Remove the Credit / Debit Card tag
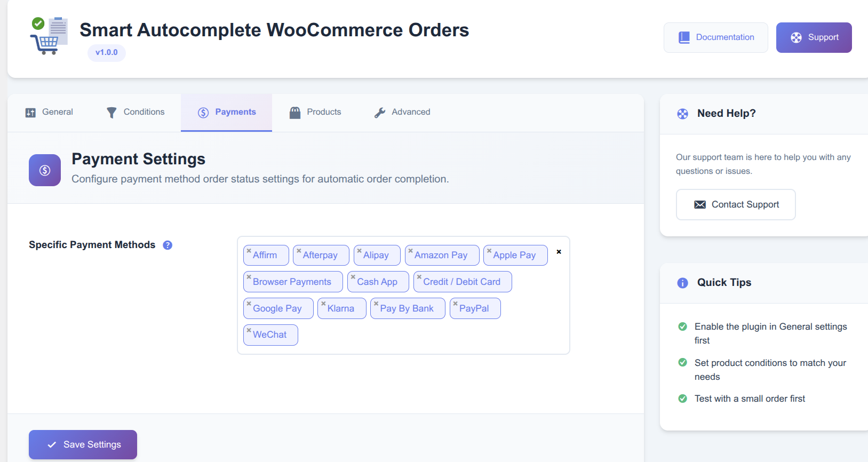The width and height of the screenshot is (868, 462). pyautogui.click(x=419, y=277)
